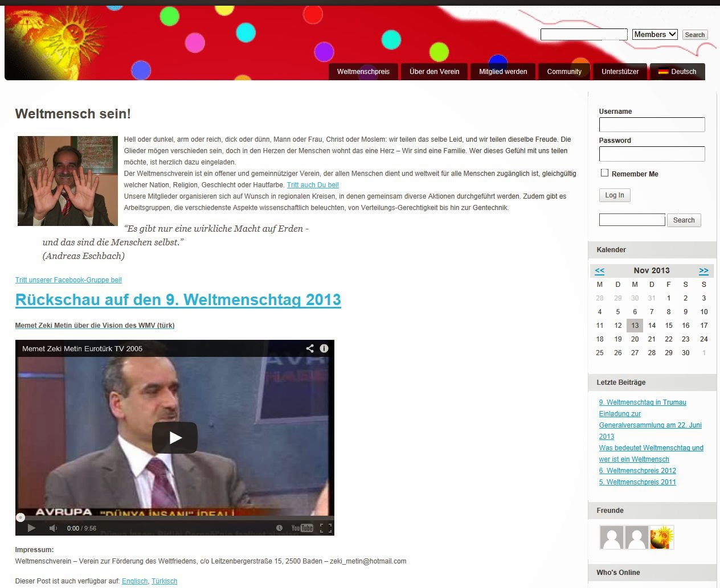Click the video progress bar scrubber
720x588 pixels.
click(21, 517)
